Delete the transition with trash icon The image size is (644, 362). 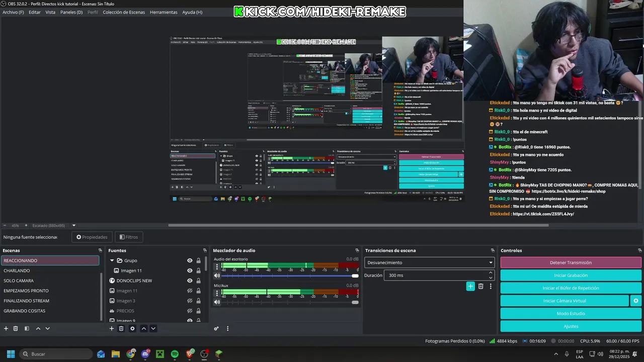coord(480,286)
